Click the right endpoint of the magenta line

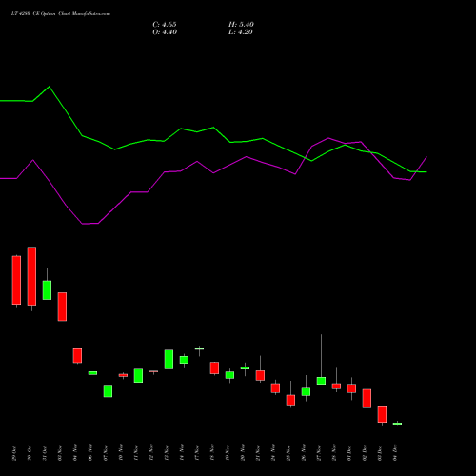[x=426, y=156]
